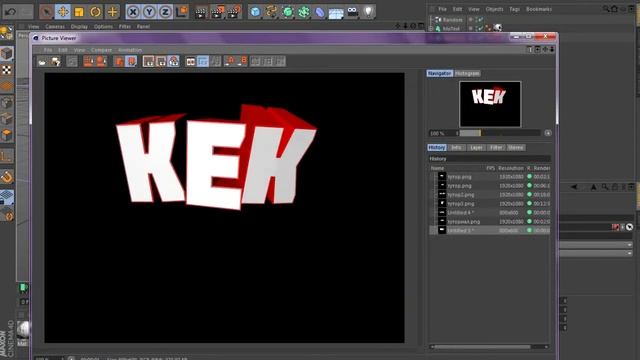Toggle the highlighted blue compare icon

pyautogui.click(x=203, y=61)
